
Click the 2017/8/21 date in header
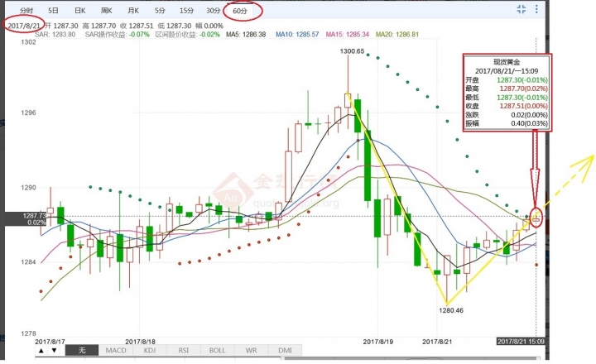click(24, 26)
